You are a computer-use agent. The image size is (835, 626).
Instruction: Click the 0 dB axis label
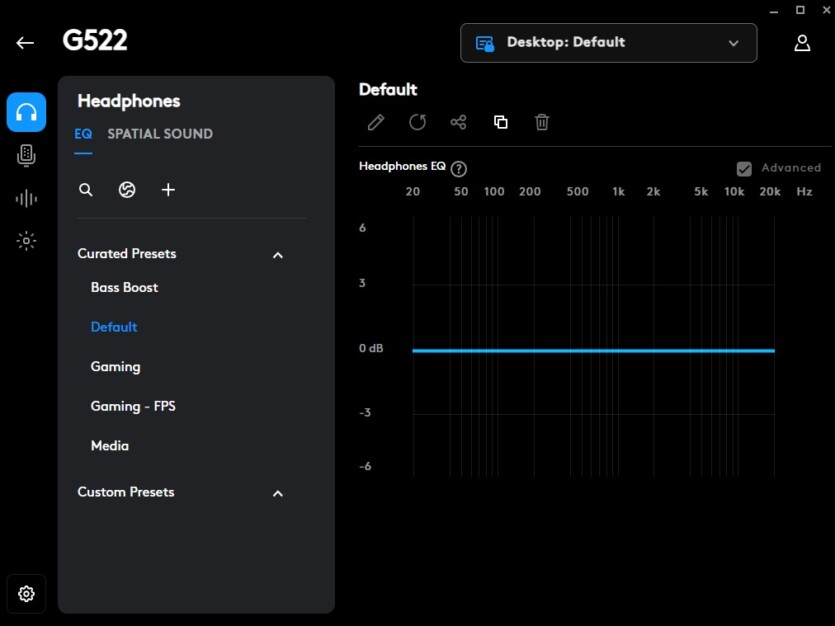(x=371, y=348)
